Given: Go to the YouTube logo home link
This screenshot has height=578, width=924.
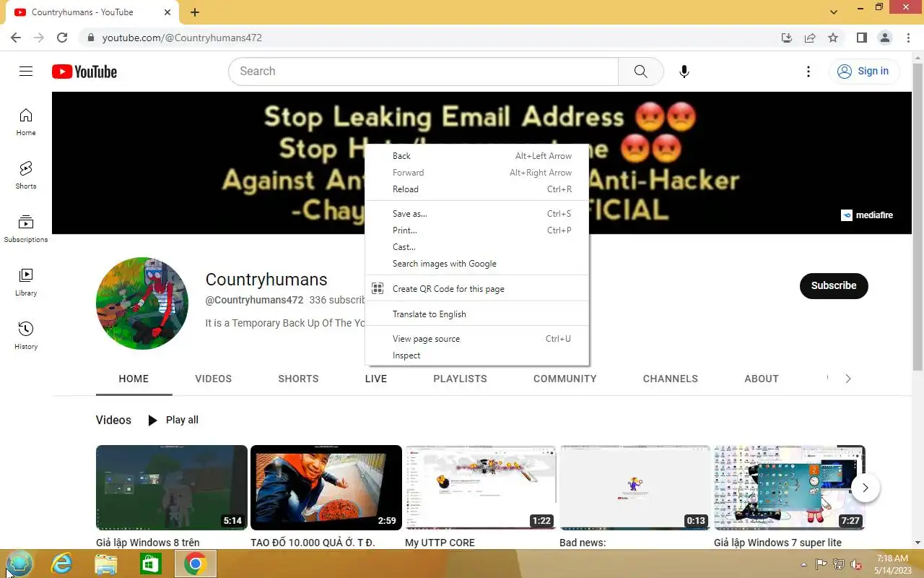Looking at the screenshot, I should click(x=84, y=72).
